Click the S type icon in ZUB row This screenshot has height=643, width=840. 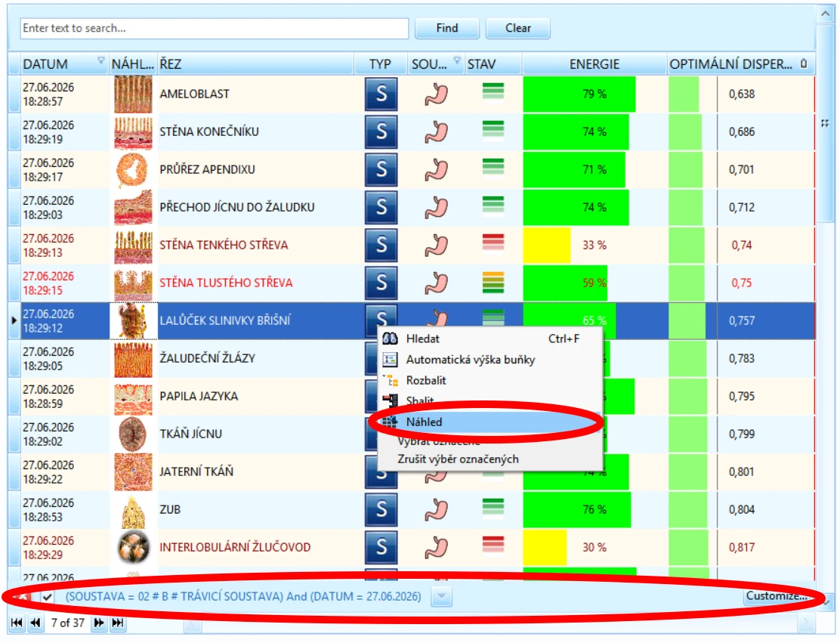pyautogui.click(x=381, y=509)
